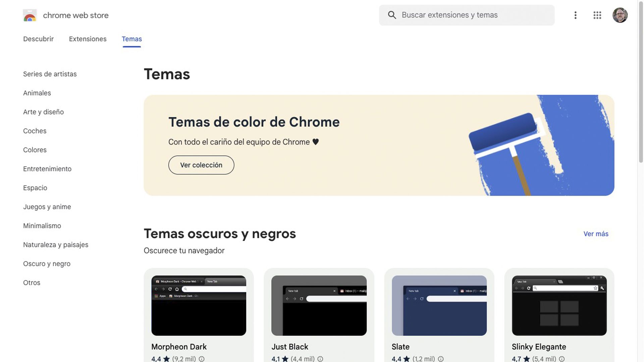Image resolution: width=644 pixels, height=362 pixels.
Task: Open the Google apps launcher grid
Action: [x=597, y=15]
